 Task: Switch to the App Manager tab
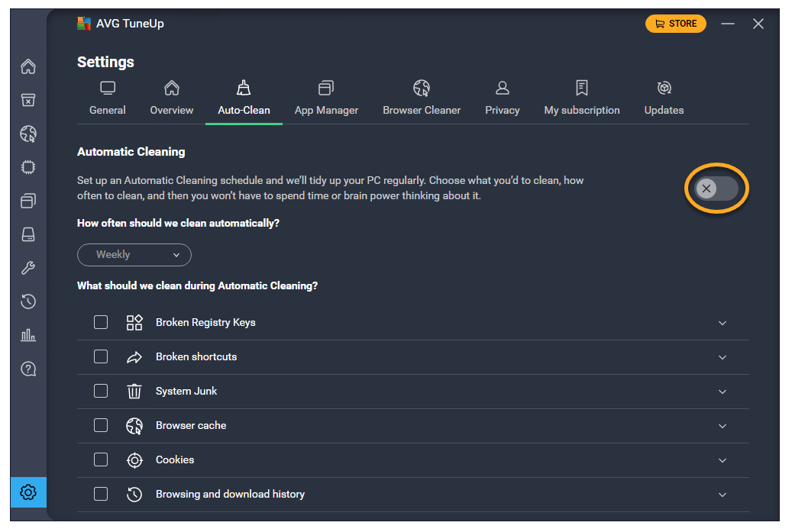click(x=326, y=99)
